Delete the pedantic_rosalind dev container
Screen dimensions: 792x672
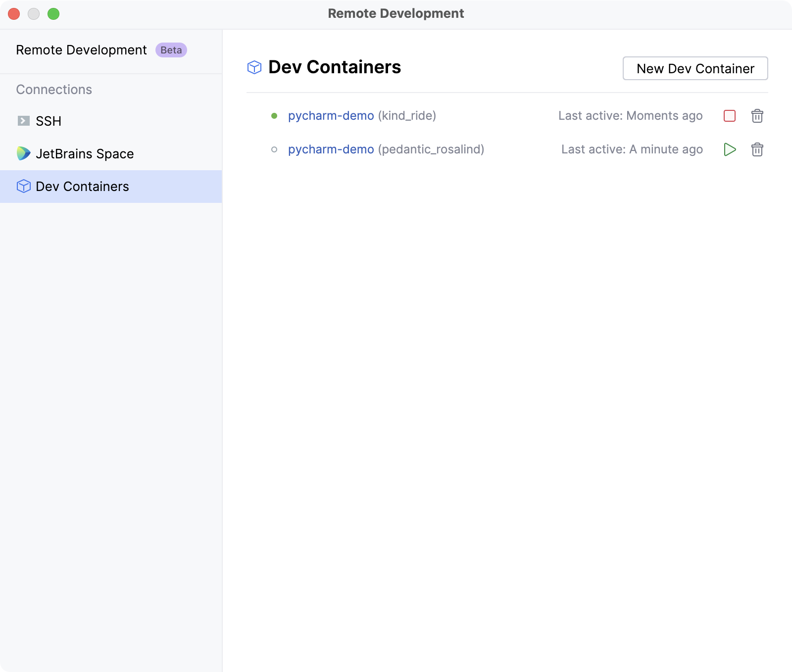click(x=757, y=149)
